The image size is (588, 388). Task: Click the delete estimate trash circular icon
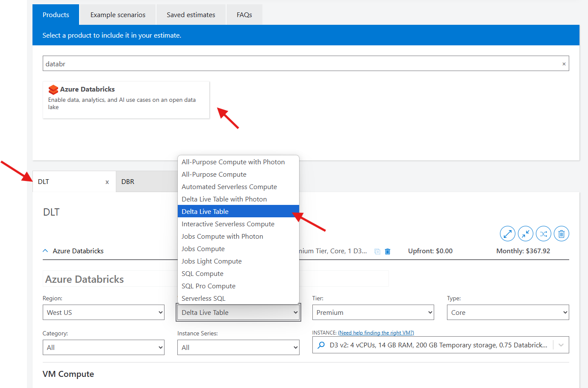(x=562, y=234)
